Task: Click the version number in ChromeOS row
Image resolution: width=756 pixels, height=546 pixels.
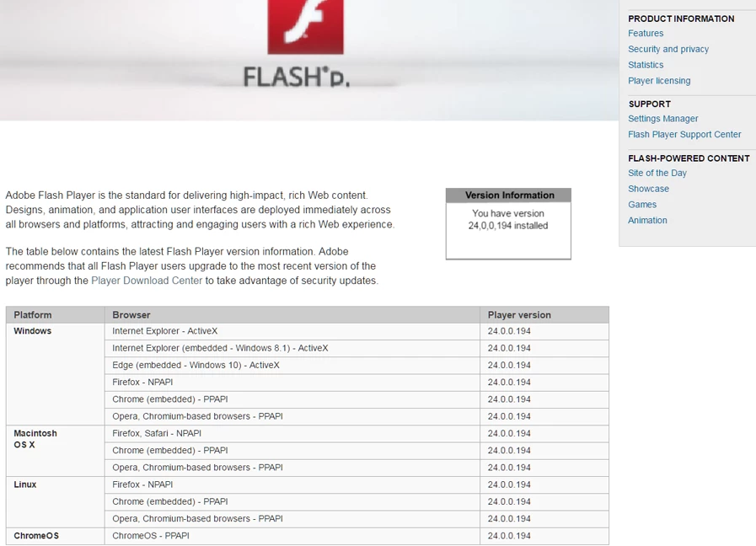Action: 509,536
